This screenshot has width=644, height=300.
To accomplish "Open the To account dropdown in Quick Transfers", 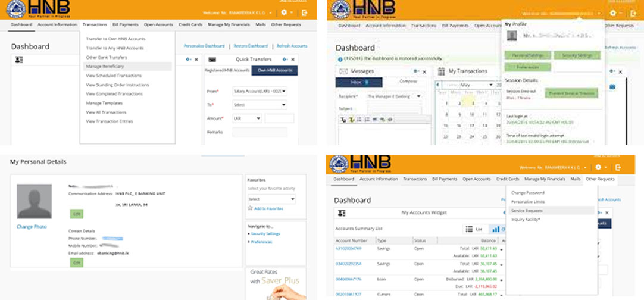I will pos(260,105).
